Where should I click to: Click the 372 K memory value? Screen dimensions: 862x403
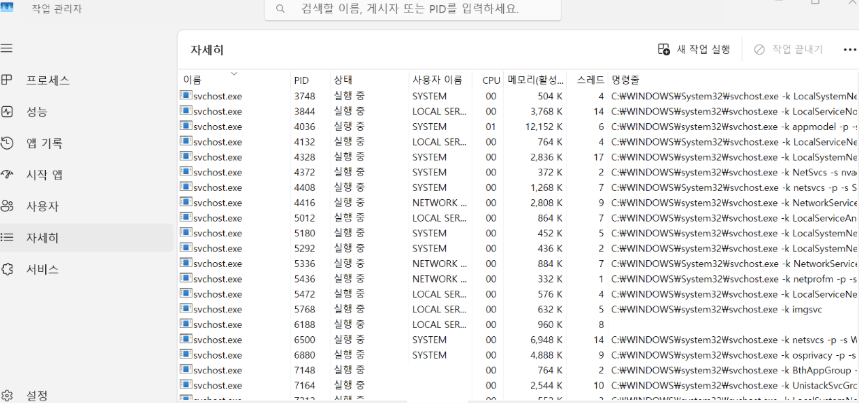549,172
